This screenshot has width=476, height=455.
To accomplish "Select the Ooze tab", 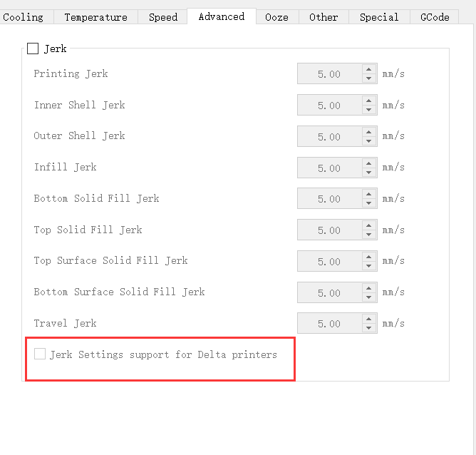I will [x=277, y=17].
